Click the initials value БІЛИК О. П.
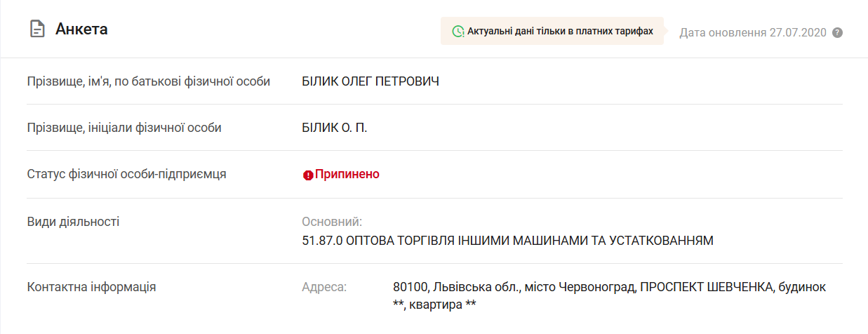Viewport: 868px width, 334px height. (x=335, y=128)
